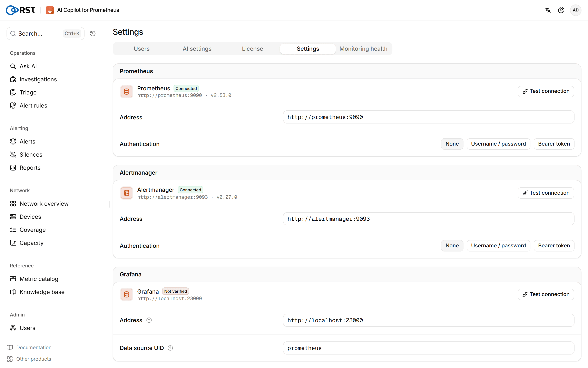588x368 pixels.
Task: Open the AD user avatar menu
Action: click(x=575, y=10)
